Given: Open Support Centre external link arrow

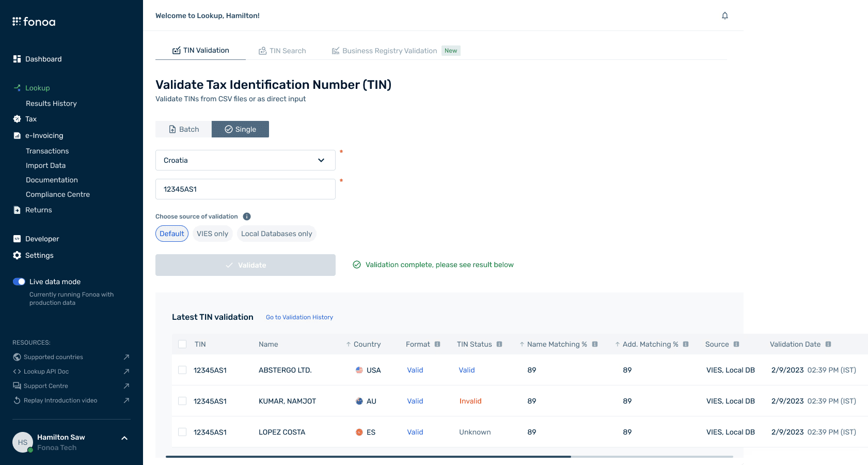Looking at the screenshot, I should tap(127, 386).
